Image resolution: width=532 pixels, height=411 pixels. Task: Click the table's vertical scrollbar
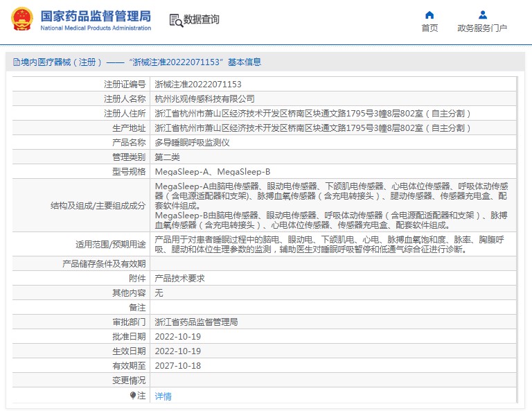pos(517,240)
